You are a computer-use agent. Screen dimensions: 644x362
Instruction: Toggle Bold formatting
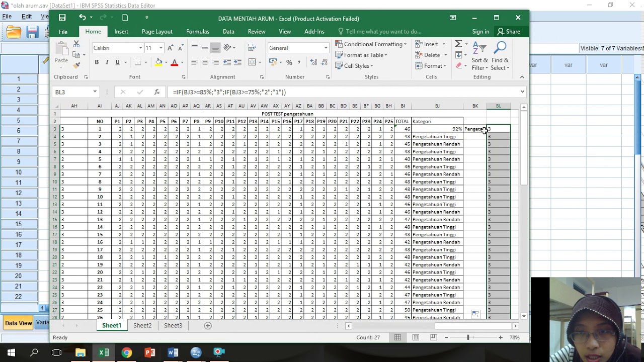point(97,62)
